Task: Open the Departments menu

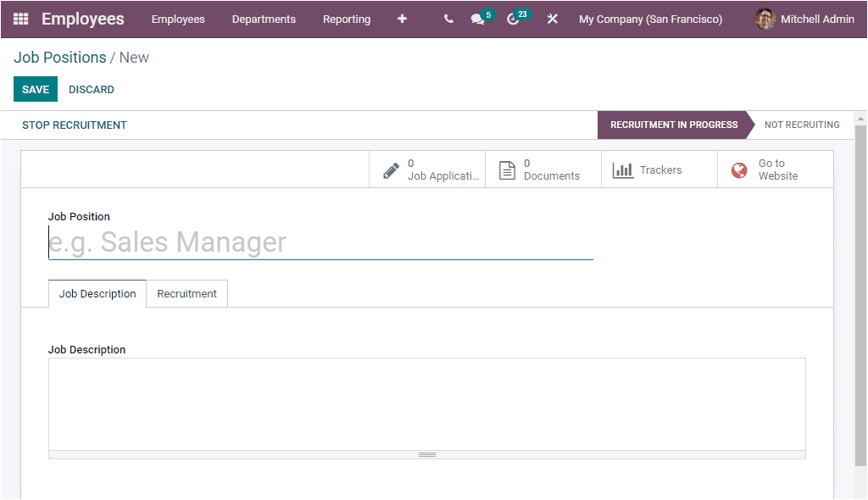Action: (x=264, y=19)
